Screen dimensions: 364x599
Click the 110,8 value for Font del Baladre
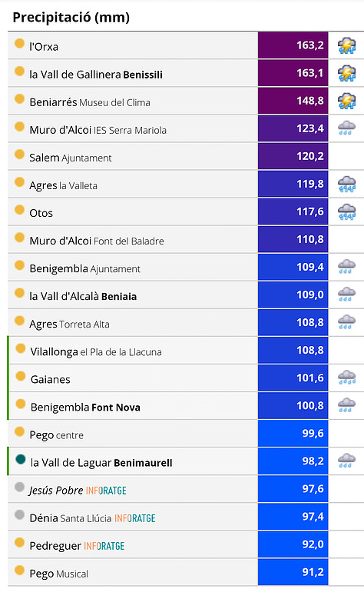[x=293, y=239]
